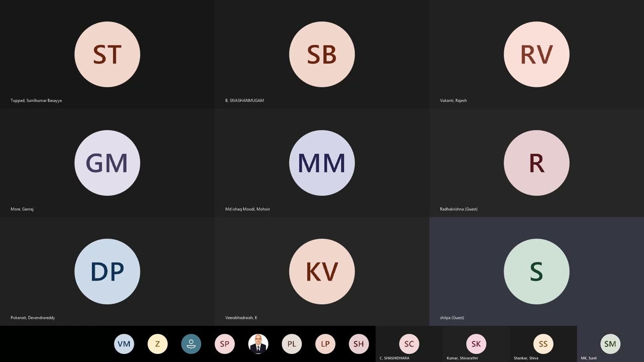The image size is (644, 362).
Task: Click the name 'B, SIVASHANMUGAM'
Action: coord(245,101)
